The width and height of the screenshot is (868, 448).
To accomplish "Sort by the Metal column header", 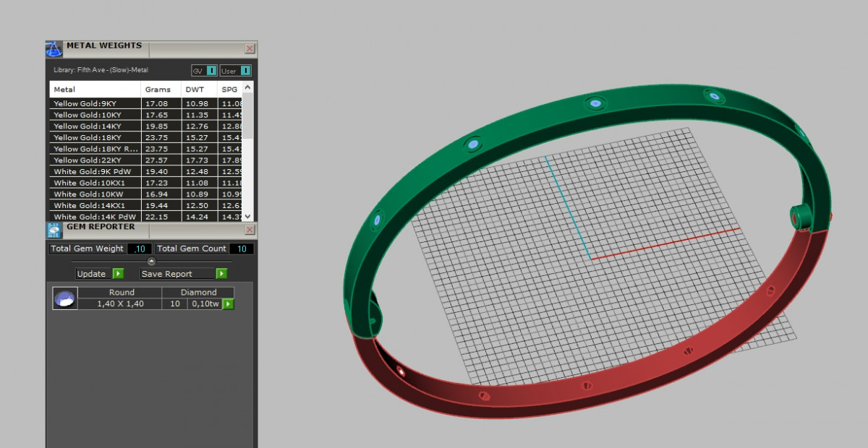I will pyautogui.click(x=95, y=90).
